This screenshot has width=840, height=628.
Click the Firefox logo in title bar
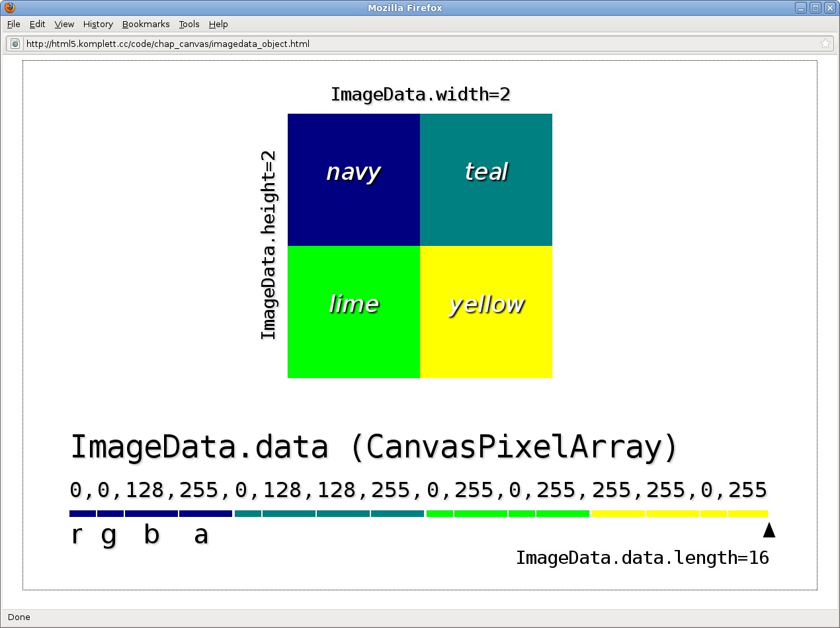pyautogui.click(x=9, y=8)
